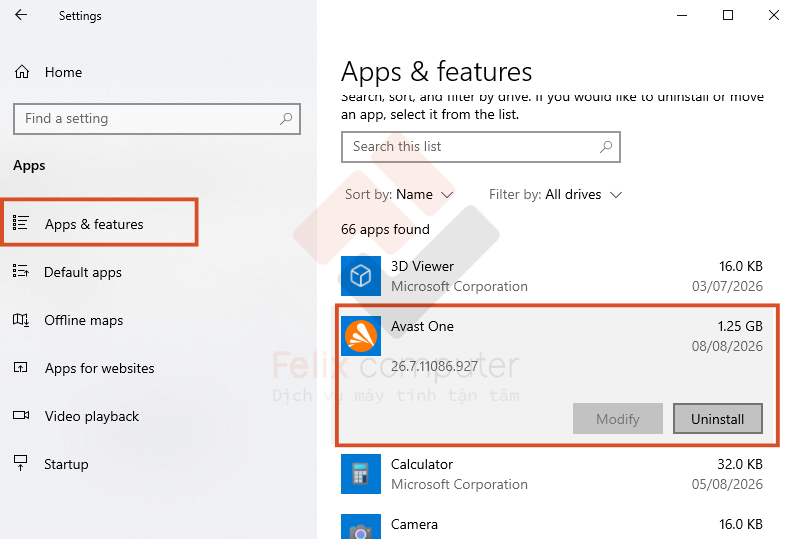Open Video playback section
The height and width of the screenshot is (539, 792).
[x=91, y=416]
